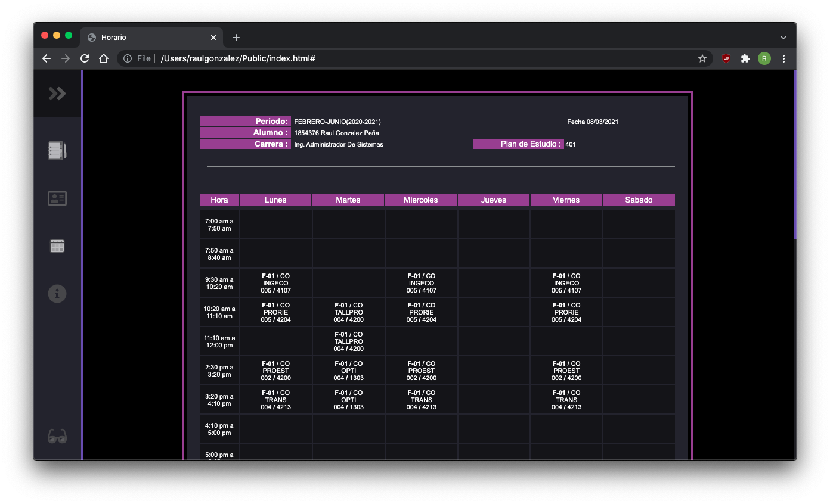Screen dimensions: 830x504
Task: Open the calendar schedule icon in sidebar
Action: (x=57, y=246)
